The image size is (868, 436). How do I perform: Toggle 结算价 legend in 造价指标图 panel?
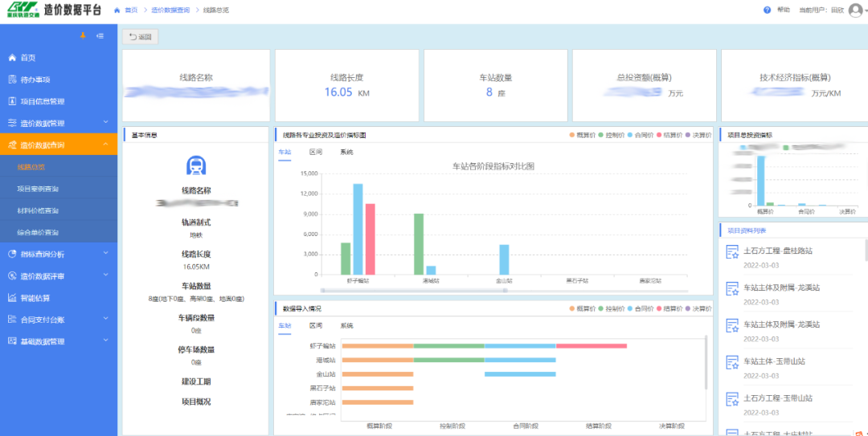click(669, 134)
